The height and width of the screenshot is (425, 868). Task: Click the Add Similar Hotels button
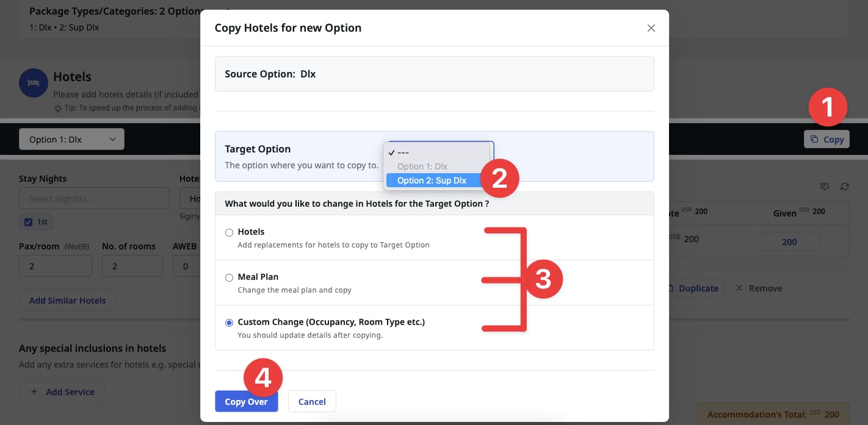[67, 300]
